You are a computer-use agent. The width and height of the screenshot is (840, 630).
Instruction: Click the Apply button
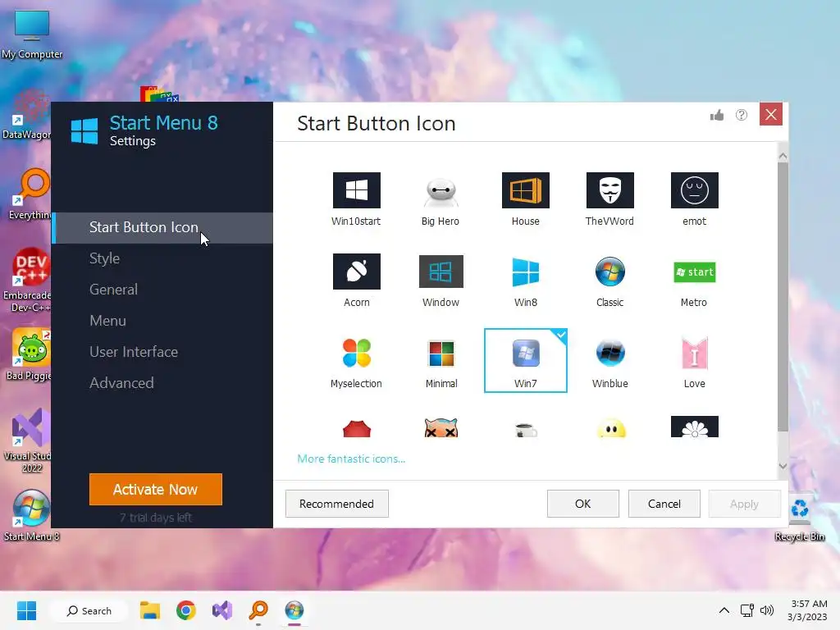click(744, 504)
